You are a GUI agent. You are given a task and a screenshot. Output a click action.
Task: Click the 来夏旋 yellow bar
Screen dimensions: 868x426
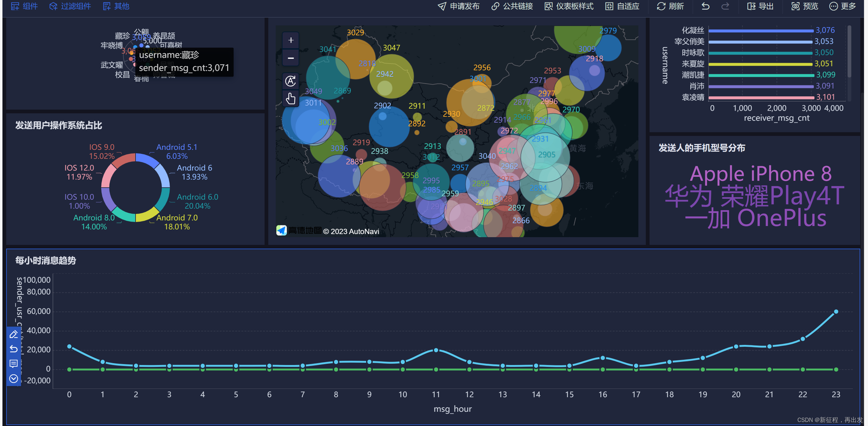pos(761,64)
